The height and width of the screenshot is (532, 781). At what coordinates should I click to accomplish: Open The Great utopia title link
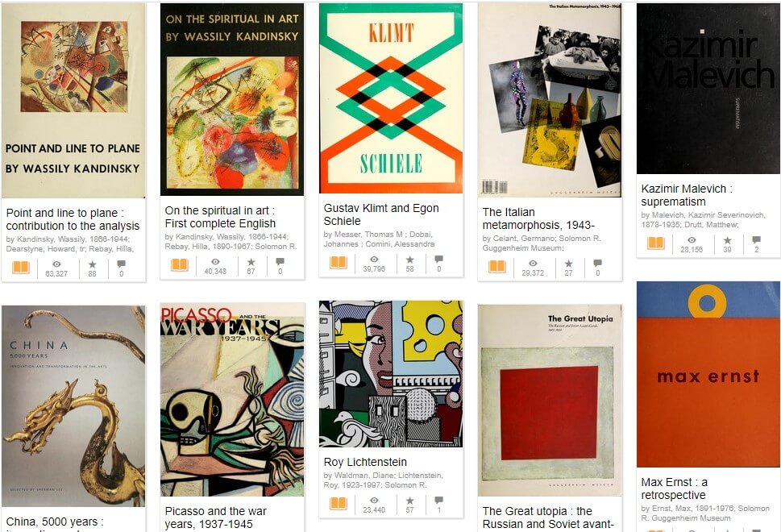[x=548, y=517]
